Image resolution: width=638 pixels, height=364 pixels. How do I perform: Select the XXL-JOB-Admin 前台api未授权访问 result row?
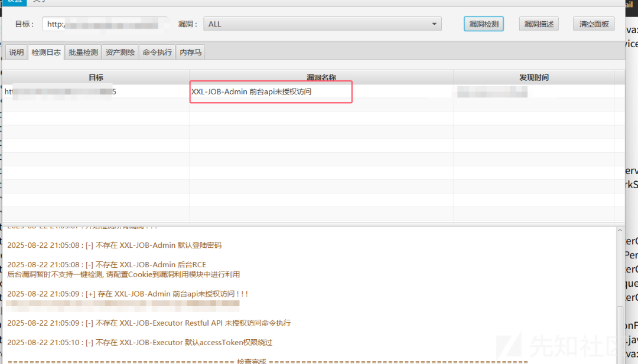pos(271,91)
